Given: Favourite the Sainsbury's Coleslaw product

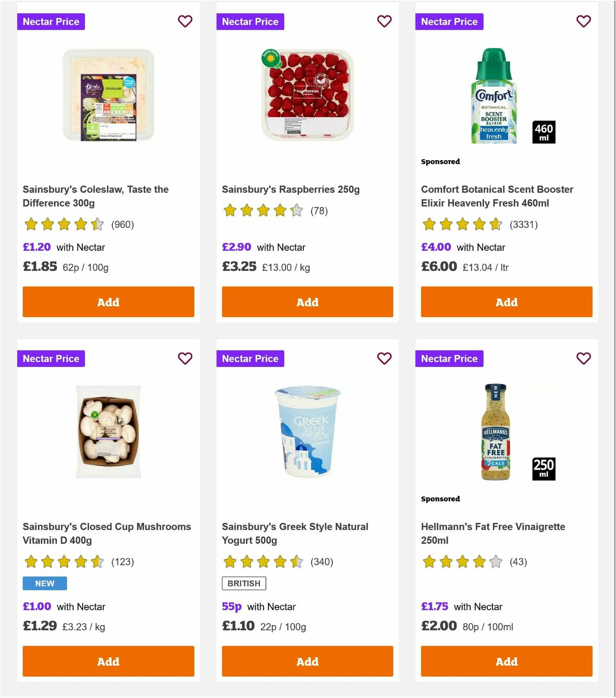Looking at the screenshot, I should [185, 22].
